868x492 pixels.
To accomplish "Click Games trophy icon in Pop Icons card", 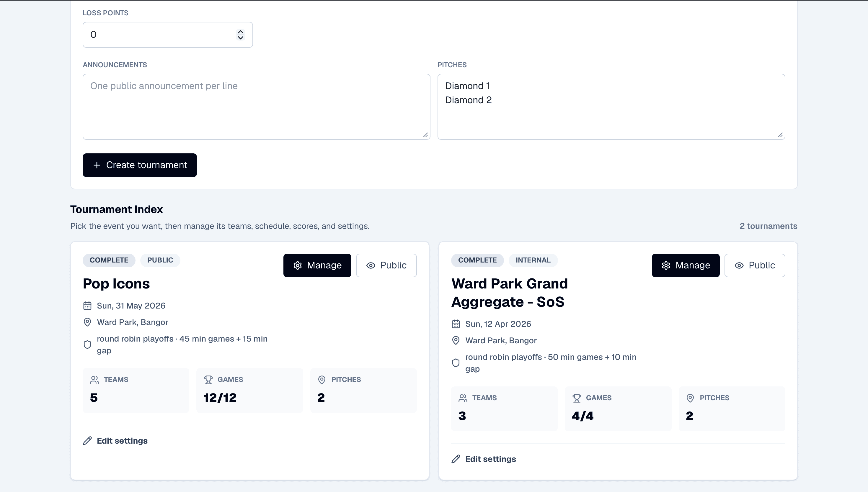I will coord(208,380).
